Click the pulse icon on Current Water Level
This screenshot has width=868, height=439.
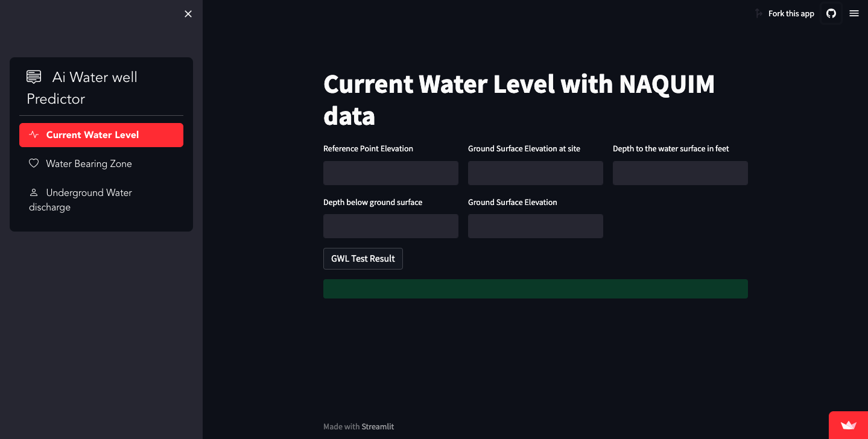pos(34,134)
